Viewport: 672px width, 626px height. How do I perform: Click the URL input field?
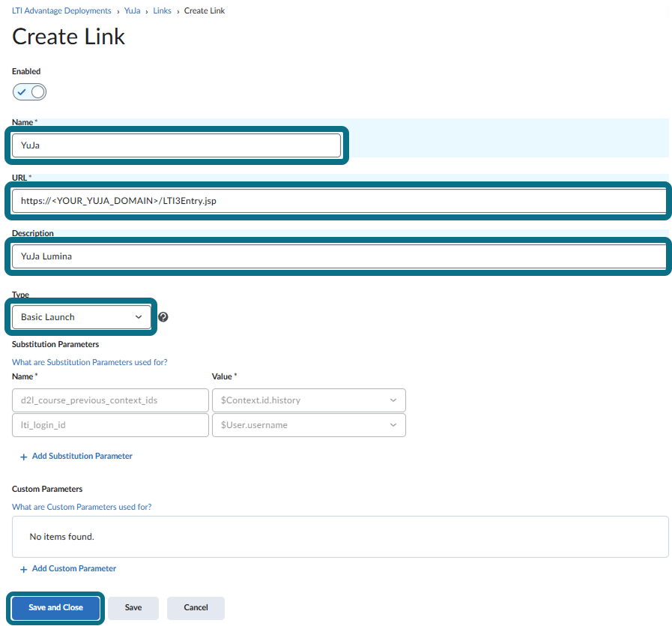click(339, 201)
